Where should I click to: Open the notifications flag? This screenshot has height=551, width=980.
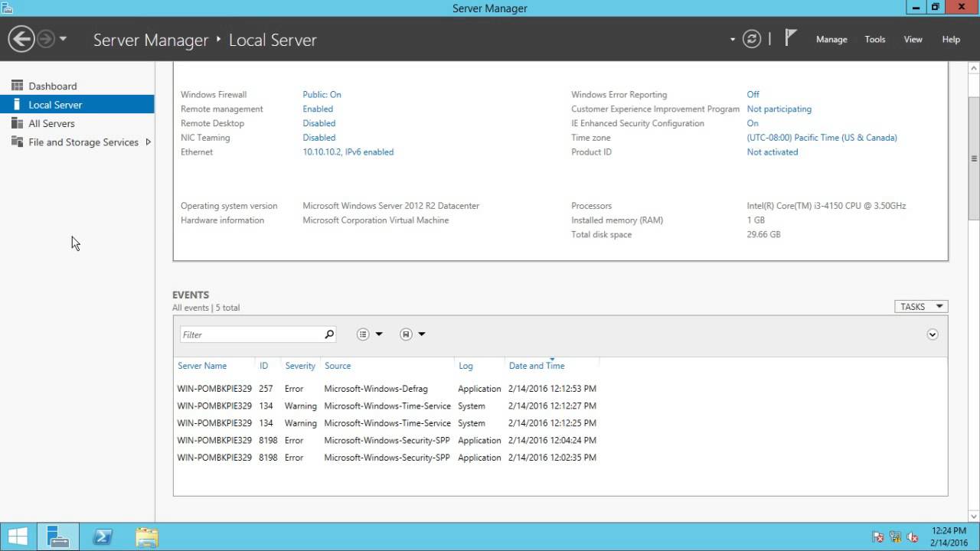791,37
